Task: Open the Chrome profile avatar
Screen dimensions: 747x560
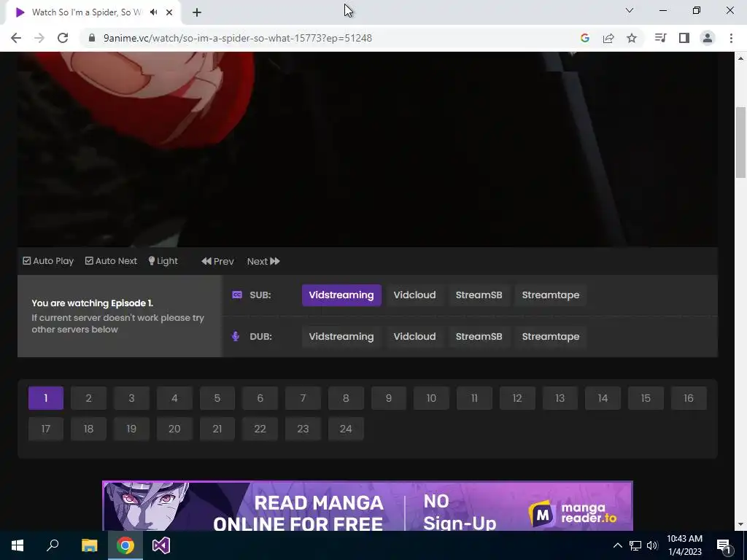Action: [x=708, y=38]
